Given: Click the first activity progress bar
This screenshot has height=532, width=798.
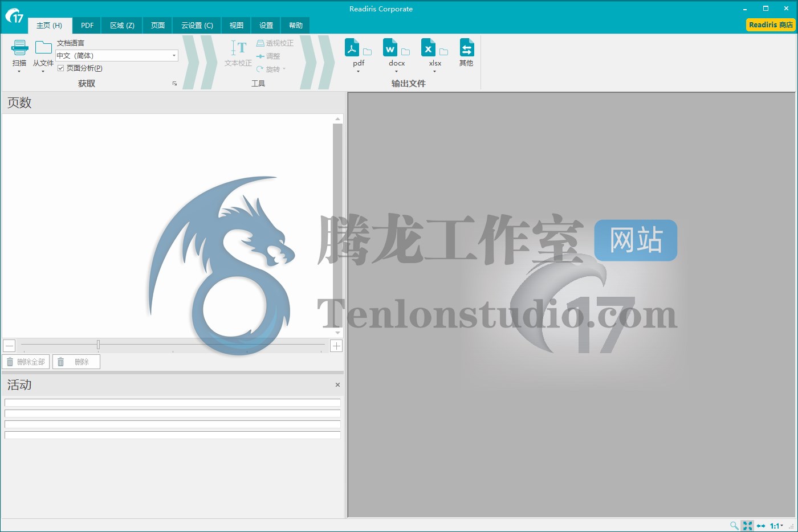Looking at the screenshot, I should tap(173, 403).
